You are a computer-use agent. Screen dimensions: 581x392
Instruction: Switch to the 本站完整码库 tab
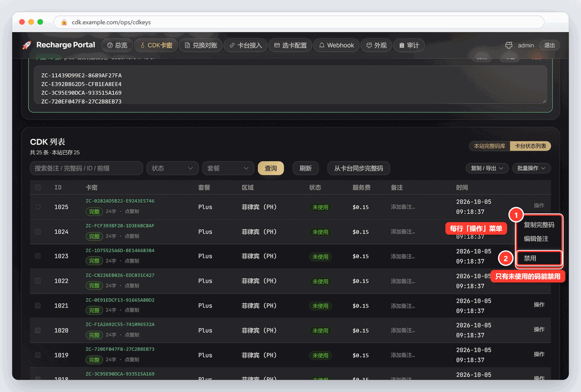click(x=490, y=146)
